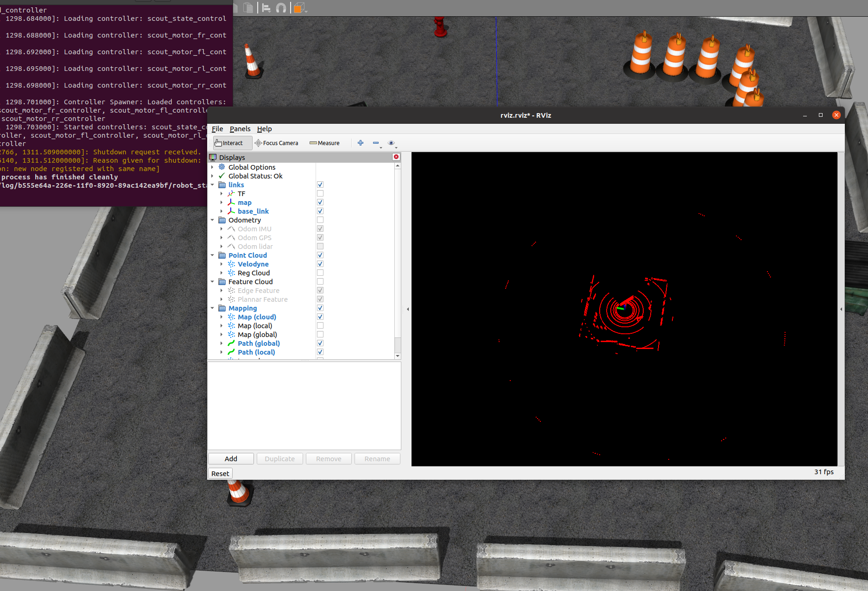
Task: Uncheck the links group checkbox
Action: (x=320, y=184)
